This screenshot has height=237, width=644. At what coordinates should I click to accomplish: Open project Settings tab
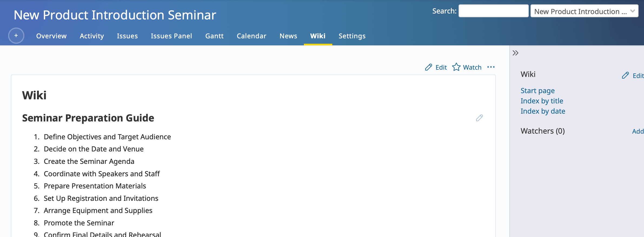(x=352, y=36)
